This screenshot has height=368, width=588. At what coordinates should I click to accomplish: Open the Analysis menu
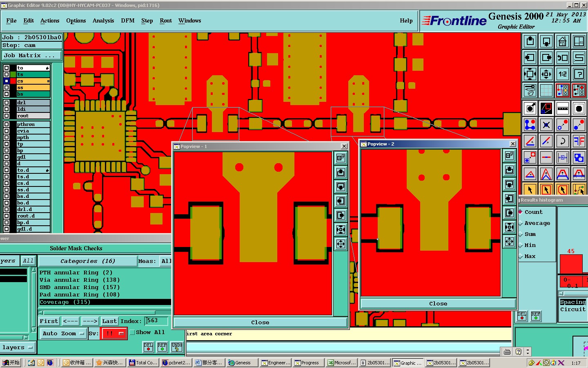[103, 20]
